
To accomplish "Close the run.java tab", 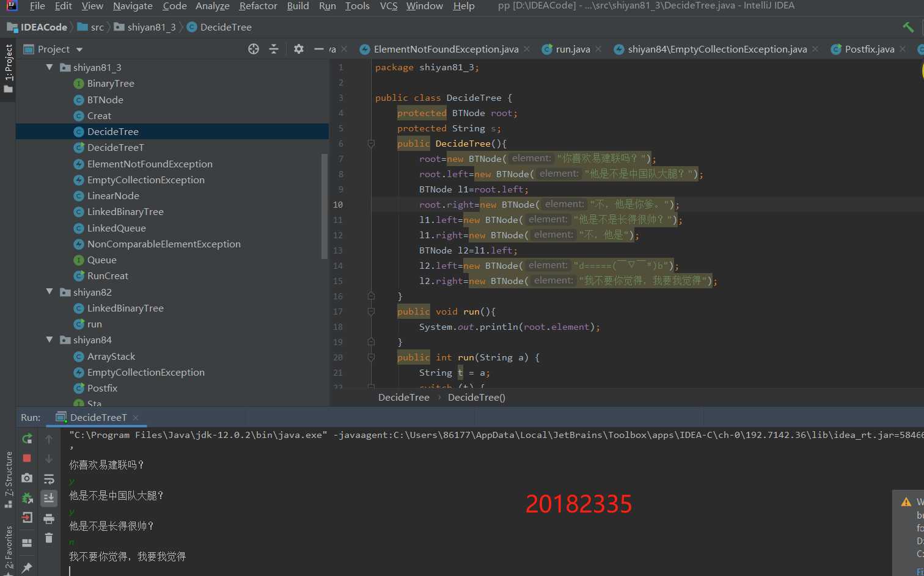I will click(x=598, y=49).
